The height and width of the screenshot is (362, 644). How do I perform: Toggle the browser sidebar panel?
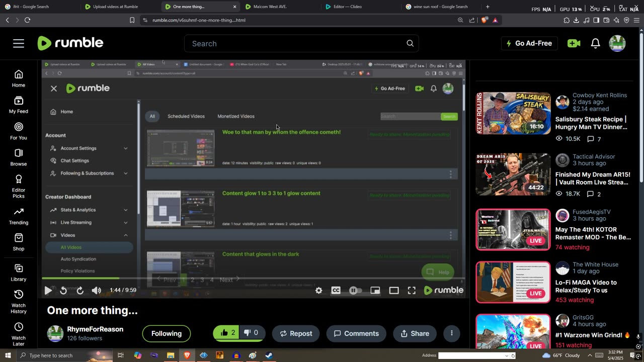click(596, 20)
